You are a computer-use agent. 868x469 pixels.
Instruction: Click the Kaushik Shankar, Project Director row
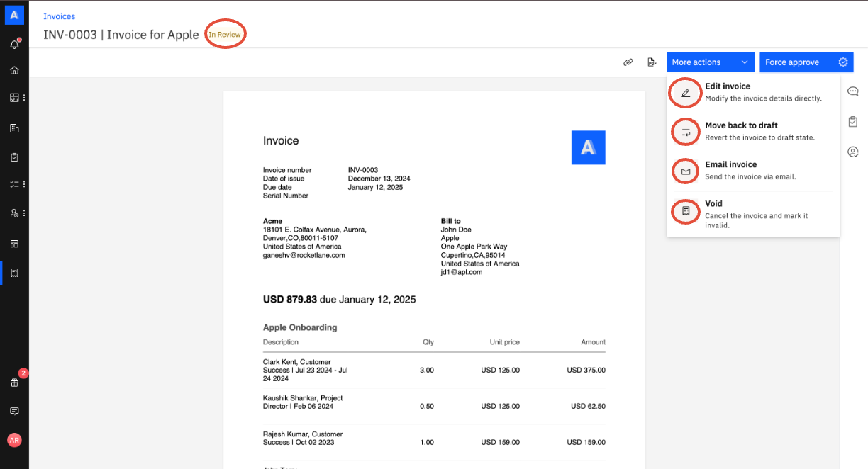coord(434,406)
